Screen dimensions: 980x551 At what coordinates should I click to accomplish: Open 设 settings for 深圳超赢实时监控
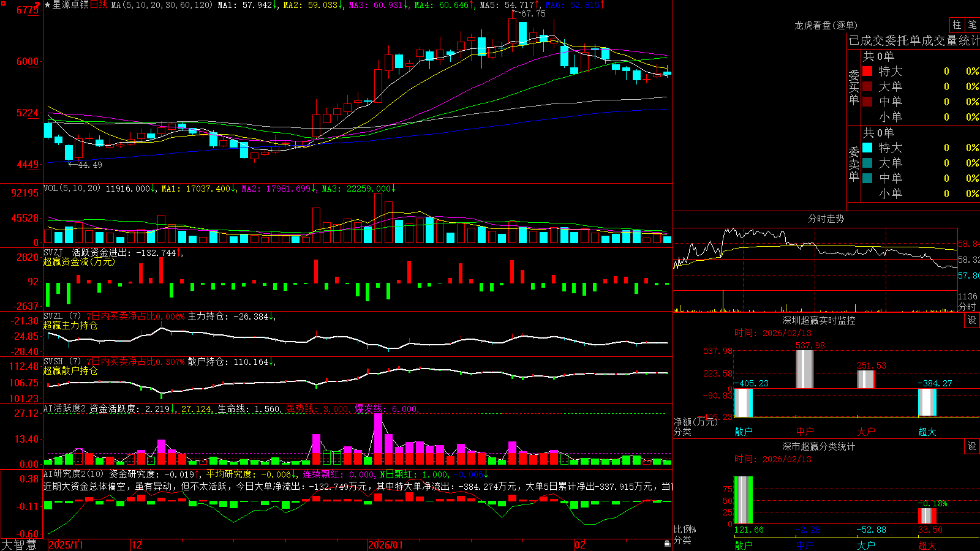972,320
